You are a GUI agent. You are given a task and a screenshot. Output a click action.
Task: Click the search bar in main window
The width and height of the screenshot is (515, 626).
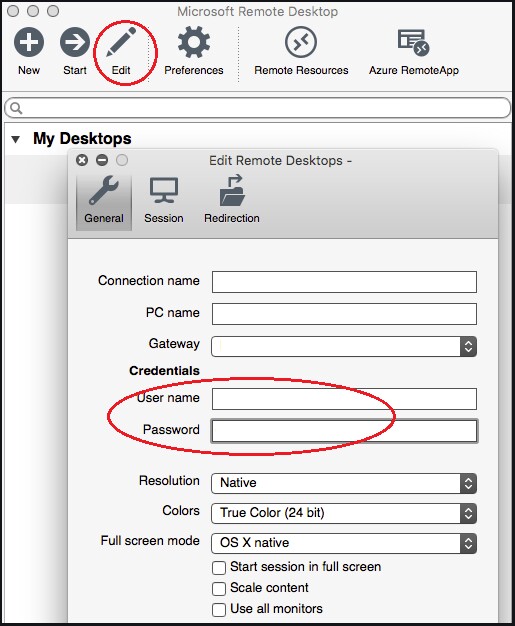[258, 108]
